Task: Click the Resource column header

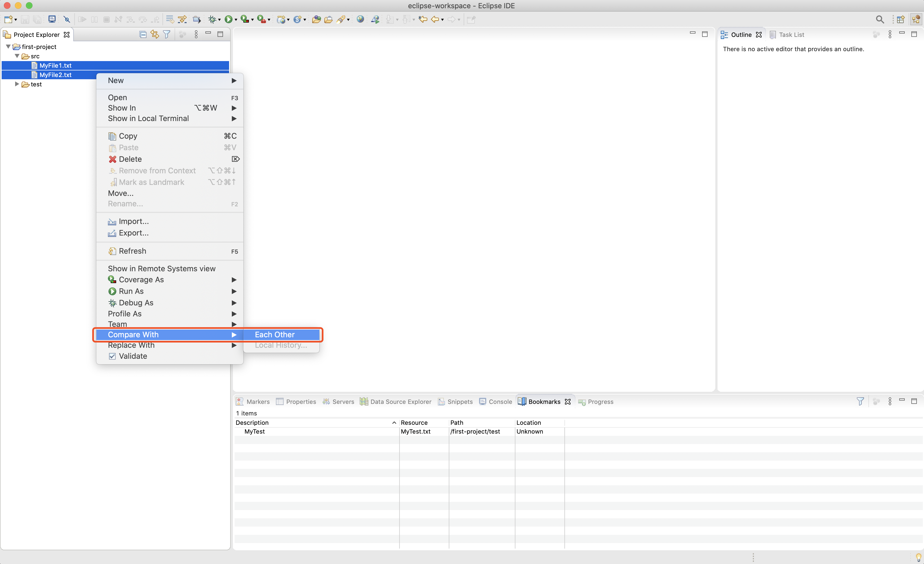Action: click(424, 422)
